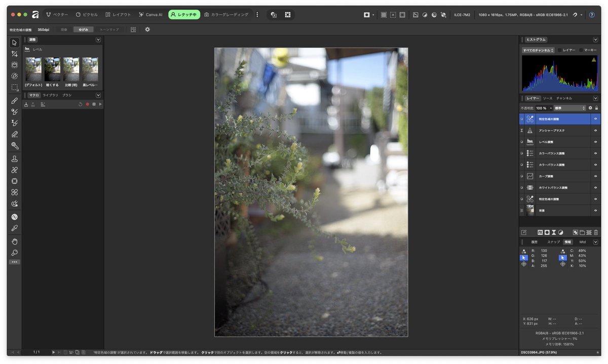Viewport: 608px width, 364px height.
Task: Enable the マーキー checkbox in the histogram
Action: [x=581, y=50]
